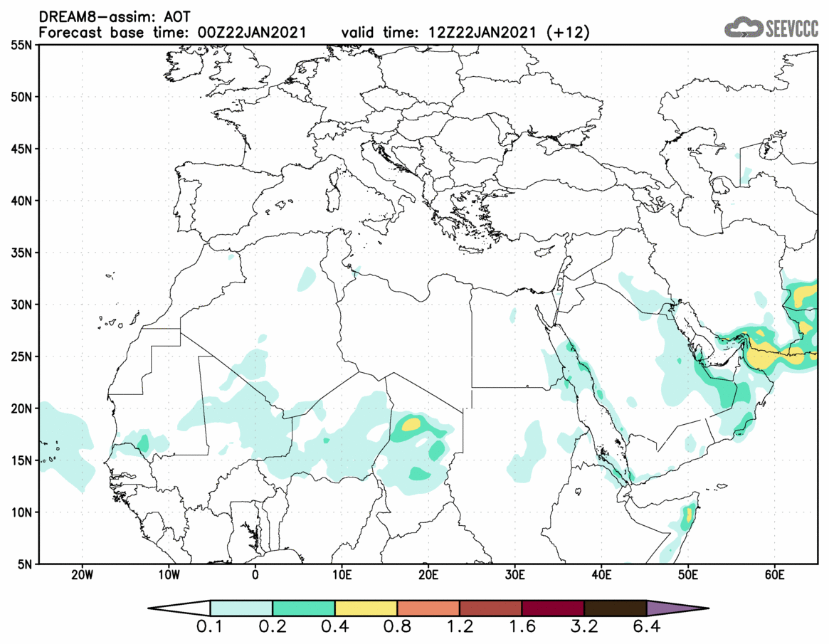Click the '15N' latitude label

pos(21,460)
